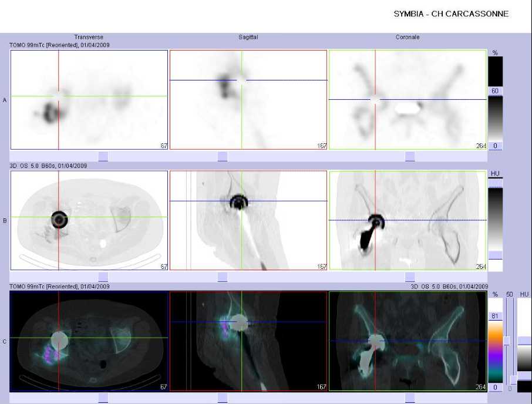Select the fused transverse view in row C
This screenshot has width=532, height=404.
click(x=89, y=341)
